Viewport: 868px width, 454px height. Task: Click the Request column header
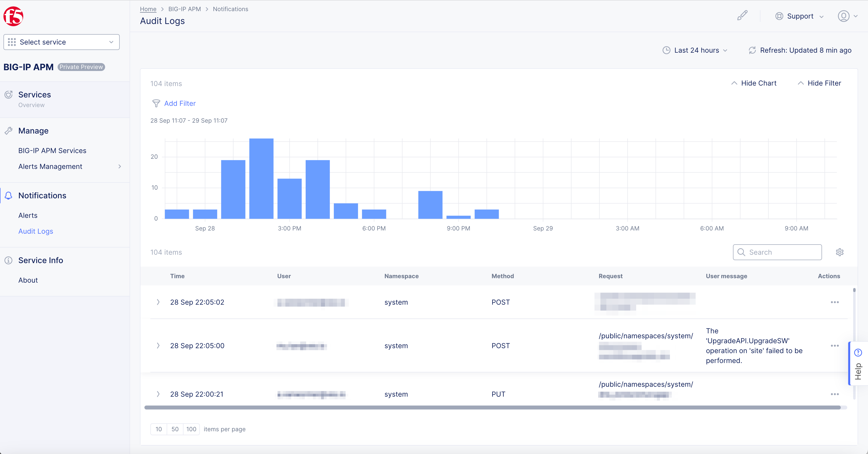610,276
